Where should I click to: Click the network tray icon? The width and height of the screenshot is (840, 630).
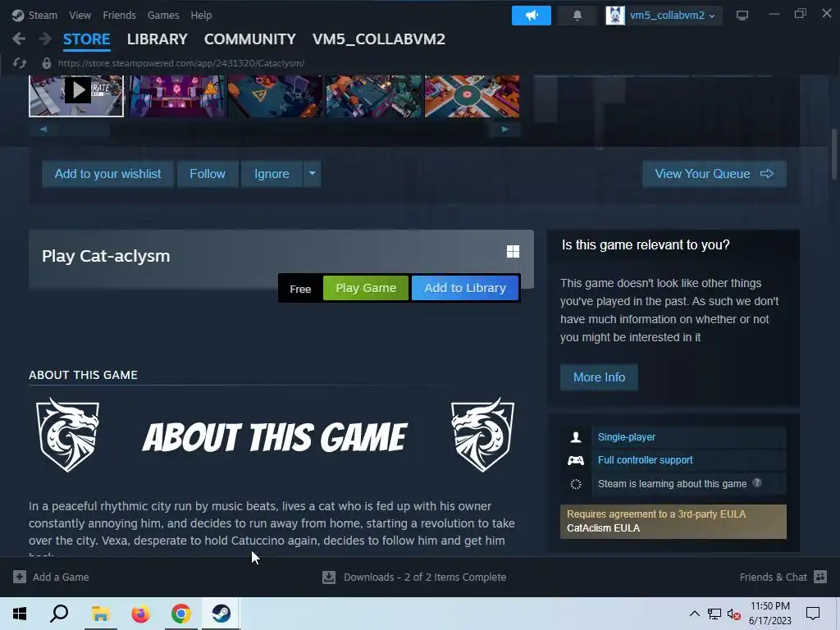coord(714,614)
